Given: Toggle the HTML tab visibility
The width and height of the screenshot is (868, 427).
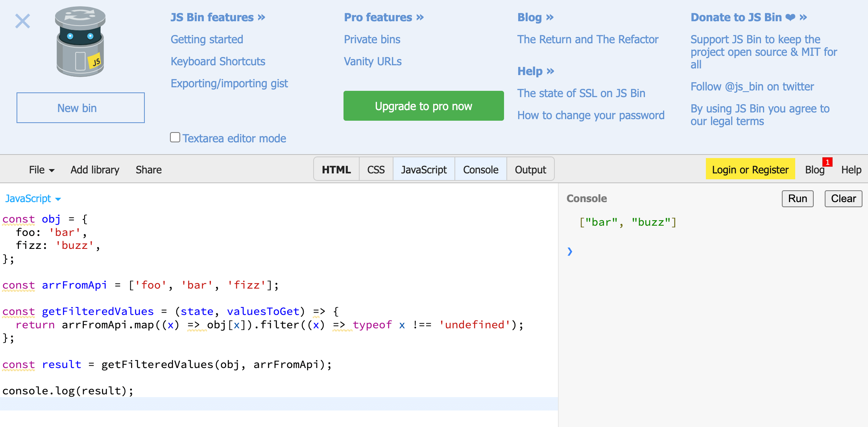Looking at the screenshot, I should click(x=336, y=170).
